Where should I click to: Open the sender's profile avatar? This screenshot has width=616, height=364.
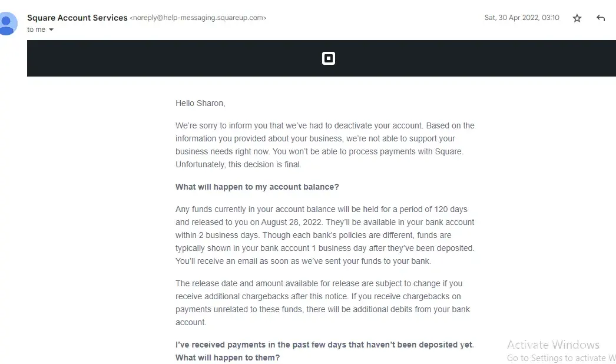(x=8, y=22)
